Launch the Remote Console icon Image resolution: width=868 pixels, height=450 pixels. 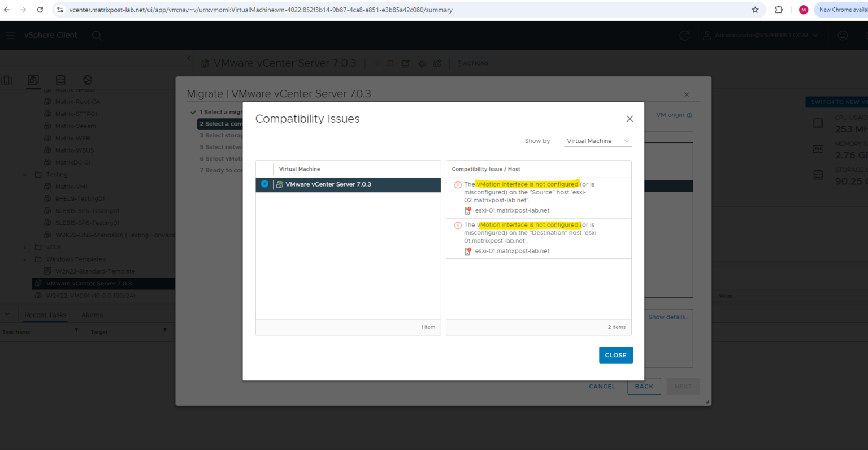405,63
